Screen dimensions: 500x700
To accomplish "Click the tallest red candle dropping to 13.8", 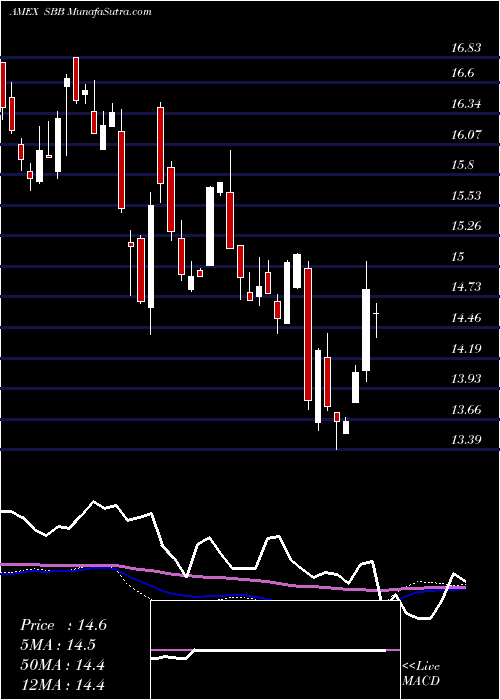I will point(308,334).
